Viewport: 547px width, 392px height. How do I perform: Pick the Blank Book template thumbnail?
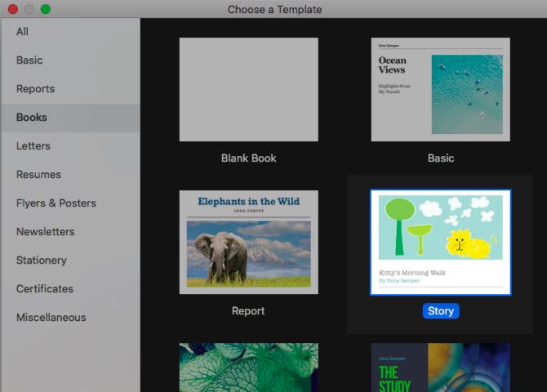point(249,89)
